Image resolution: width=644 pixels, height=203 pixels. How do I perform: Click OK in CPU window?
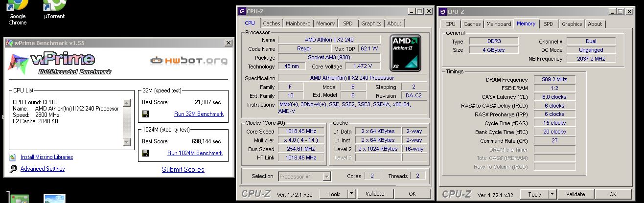[x=412, y=194]
